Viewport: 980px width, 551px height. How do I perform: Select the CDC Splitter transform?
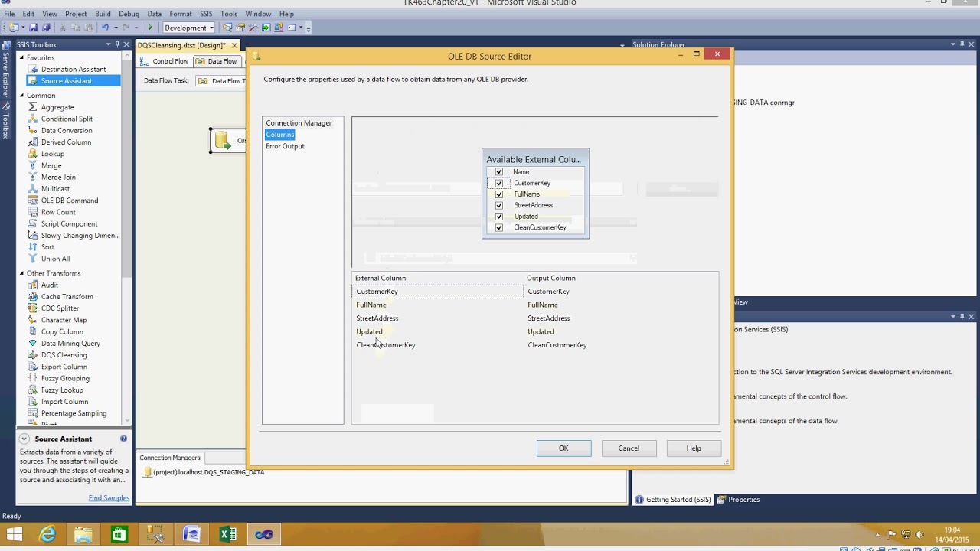(x=60, y=308)
